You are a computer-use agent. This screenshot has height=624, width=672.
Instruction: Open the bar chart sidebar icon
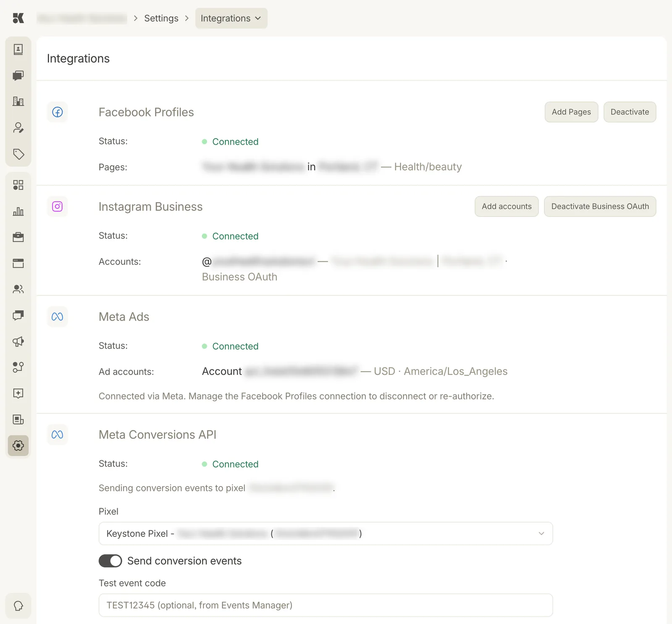tap(18, 211)
